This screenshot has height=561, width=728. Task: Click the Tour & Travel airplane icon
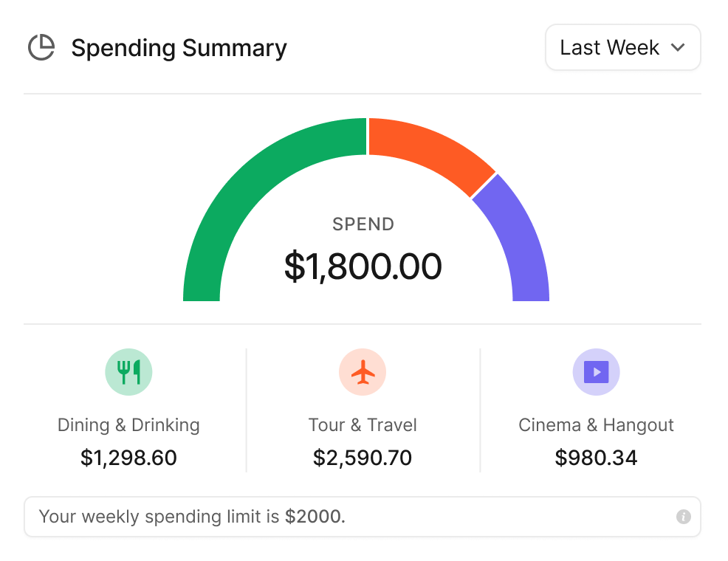[x=363, y=371]
